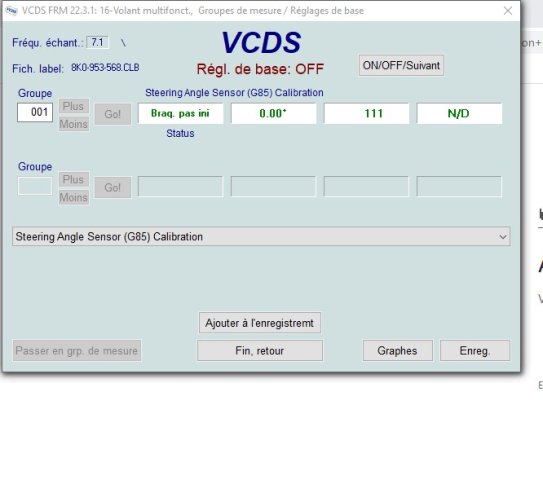Viewport: 543px width, 480px height.
Task: Click the 'Braq. pas ini' status value
Action: (x=180, y=113)
